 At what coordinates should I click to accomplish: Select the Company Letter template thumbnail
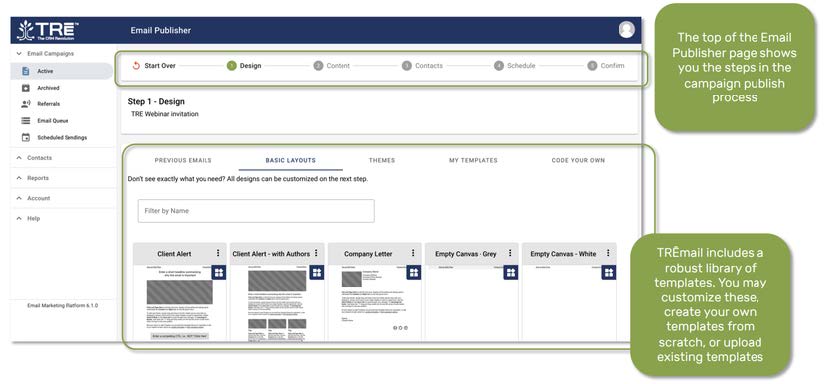374,303
